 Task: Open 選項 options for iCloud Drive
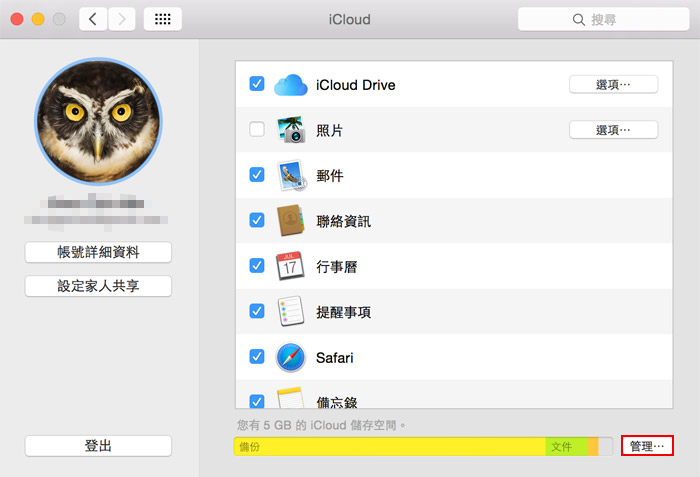[613, 84]
